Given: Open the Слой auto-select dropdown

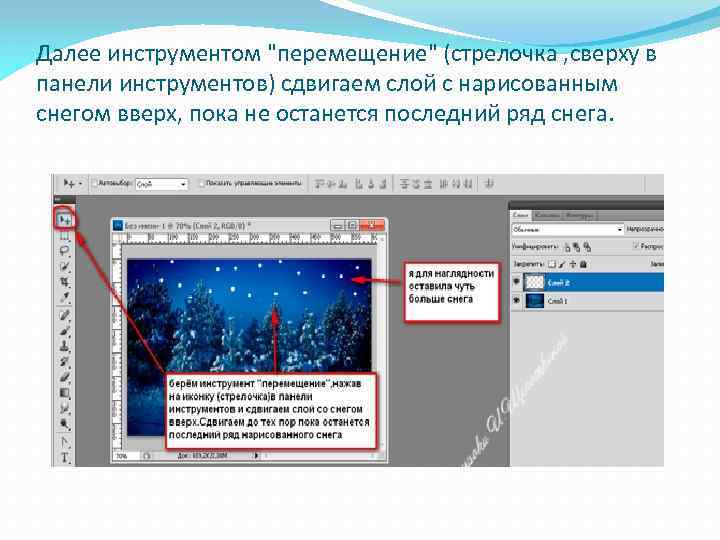Looking at the screenshot, I should pos(162,184).
